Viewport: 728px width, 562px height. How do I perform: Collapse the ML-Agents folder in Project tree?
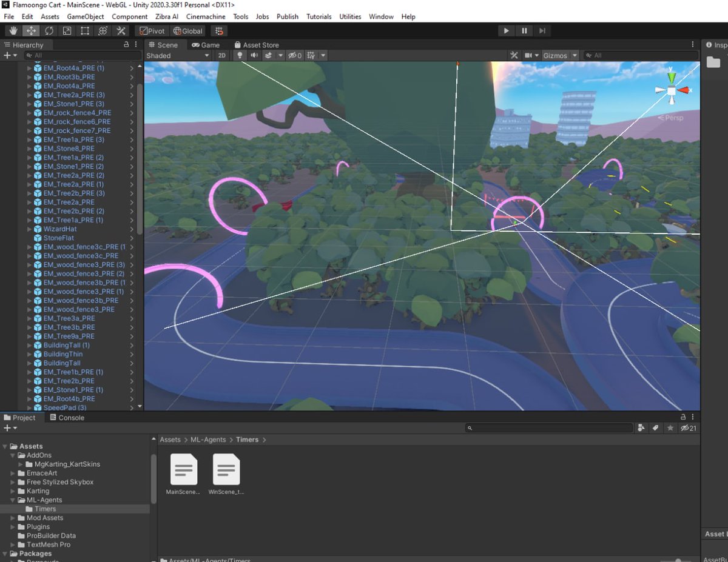tap(13, 500)
